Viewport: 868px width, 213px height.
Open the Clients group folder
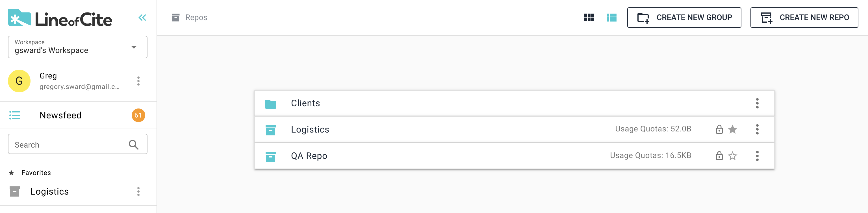[305, 103]
